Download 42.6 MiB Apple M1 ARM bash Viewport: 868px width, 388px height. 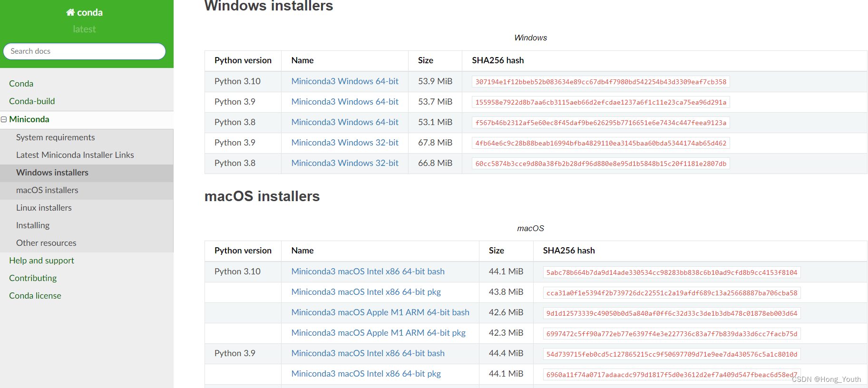[x=380, y=312]
